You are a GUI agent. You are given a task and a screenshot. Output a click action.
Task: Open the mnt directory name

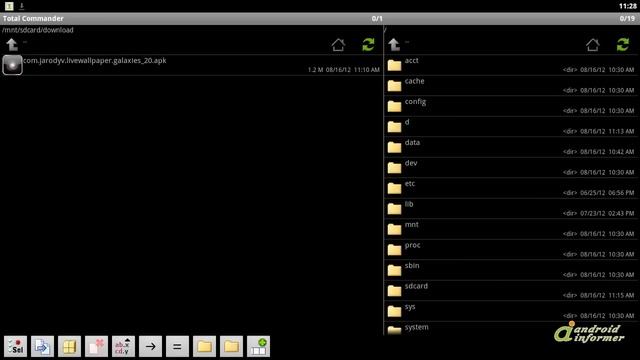(411, 224)
